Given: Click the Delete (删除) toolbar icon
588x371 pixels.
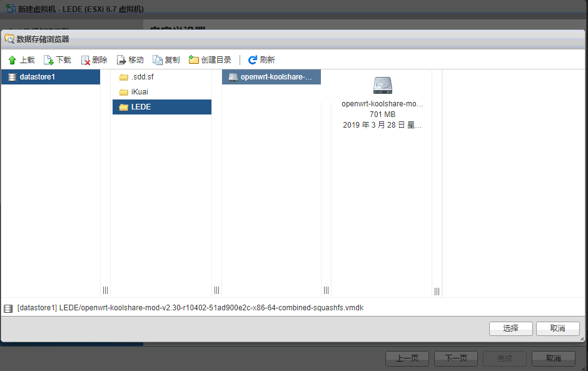Looking at the screenshot, I should point(85,60).
